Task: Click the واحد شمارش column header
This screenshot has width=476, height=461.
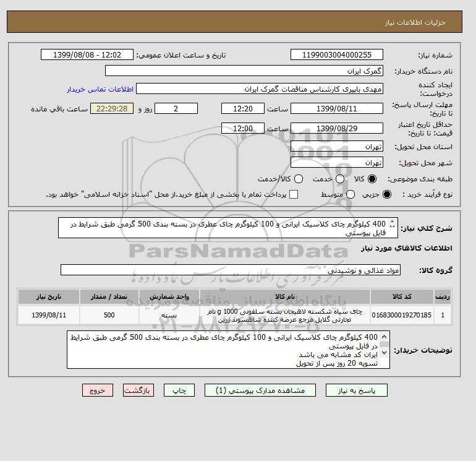Action: [x=169, y=296]
